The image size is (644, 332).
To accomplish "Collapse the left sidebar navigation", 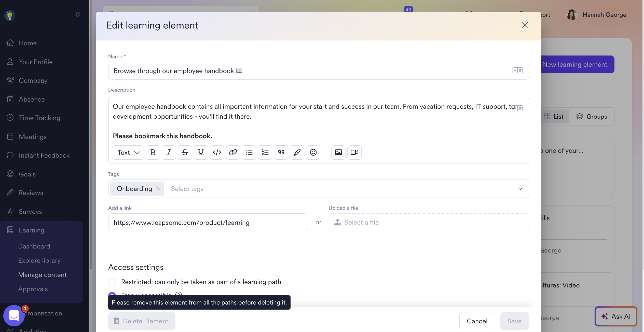I will (78, 14).
